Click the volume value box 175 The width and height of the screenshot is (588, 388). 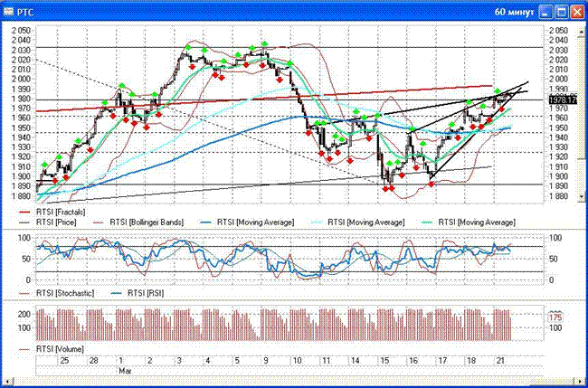coord(555,317)
